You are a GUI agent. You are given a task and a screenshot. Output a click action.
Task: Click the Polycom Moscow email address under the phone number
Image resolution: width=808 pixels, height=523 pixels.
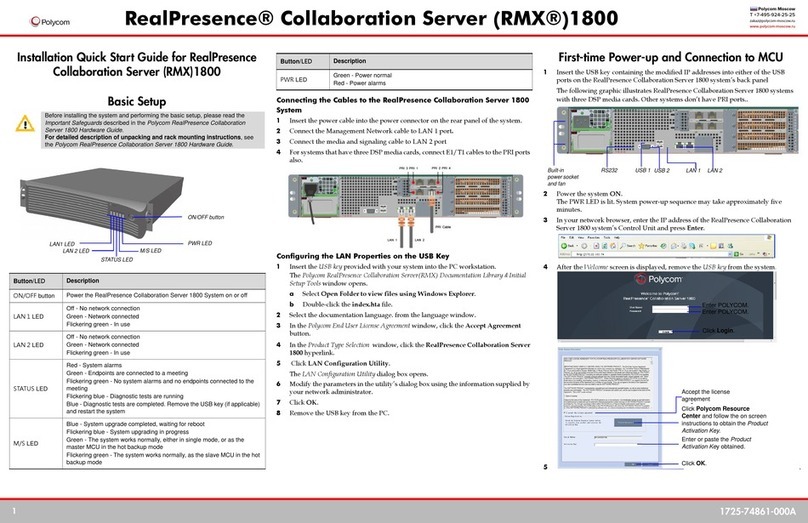tap(772, 21)
